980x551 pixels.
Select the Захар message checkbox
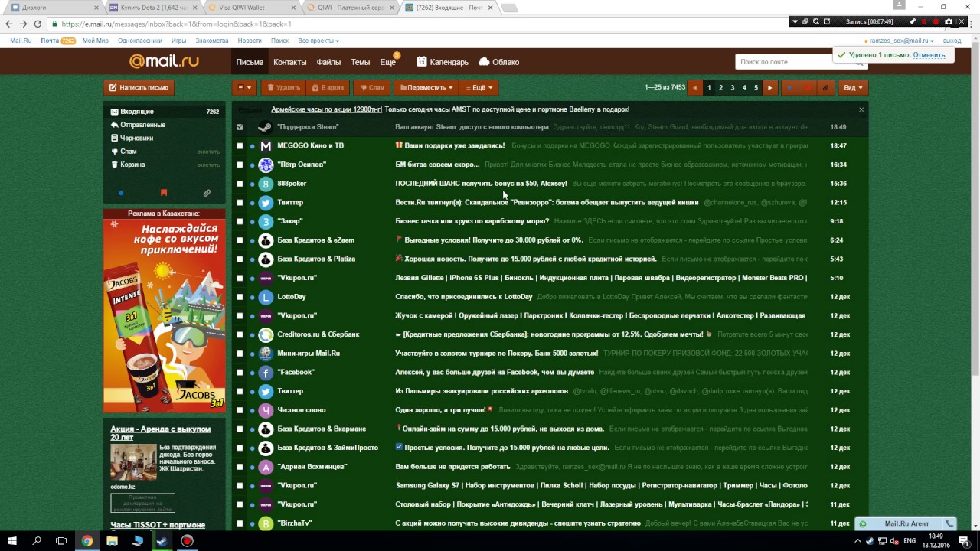pyautogui.click(x=240, y=221)
